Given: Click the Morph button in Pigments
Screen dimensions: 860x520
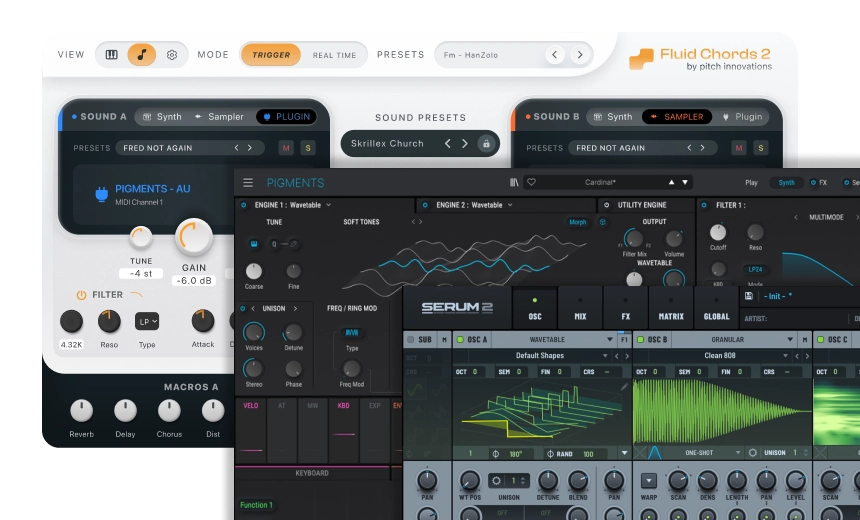Looking at the screenshot, I should (578, 222).
